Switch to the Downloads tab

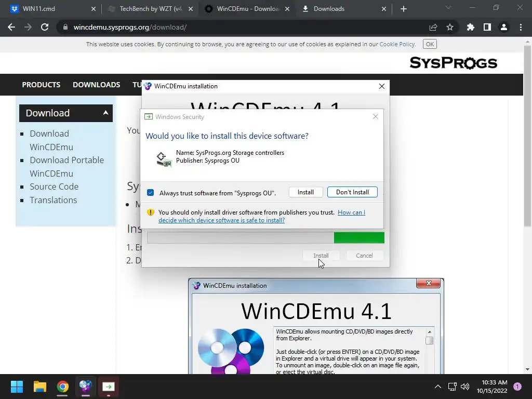click(x=343, y=9)
